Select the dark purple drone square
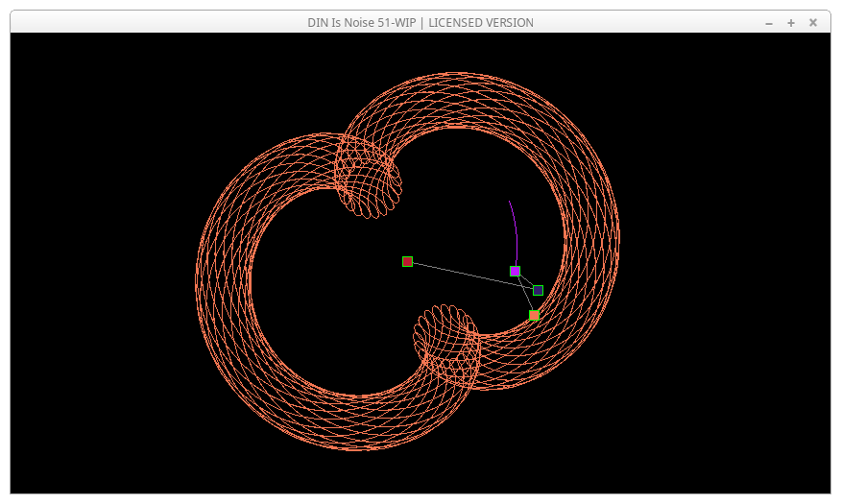The height and width of the screenshot is (504, 841). (x=538, y=290)
